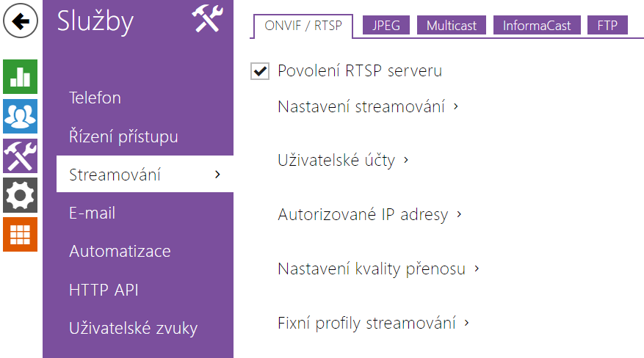Switch to the JPEG tab

pos(386,26)
